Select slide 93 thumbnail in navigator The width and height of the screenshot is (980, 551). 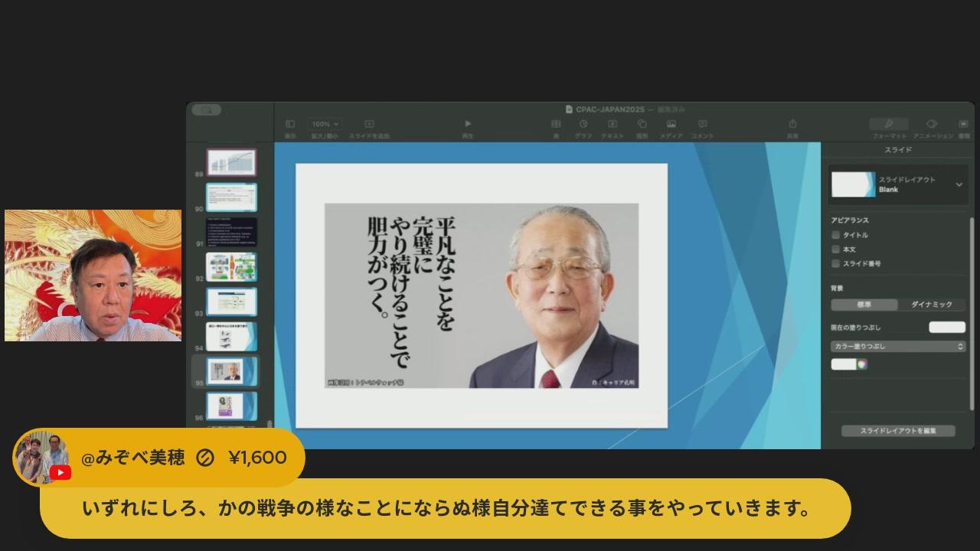coord(231,302)
